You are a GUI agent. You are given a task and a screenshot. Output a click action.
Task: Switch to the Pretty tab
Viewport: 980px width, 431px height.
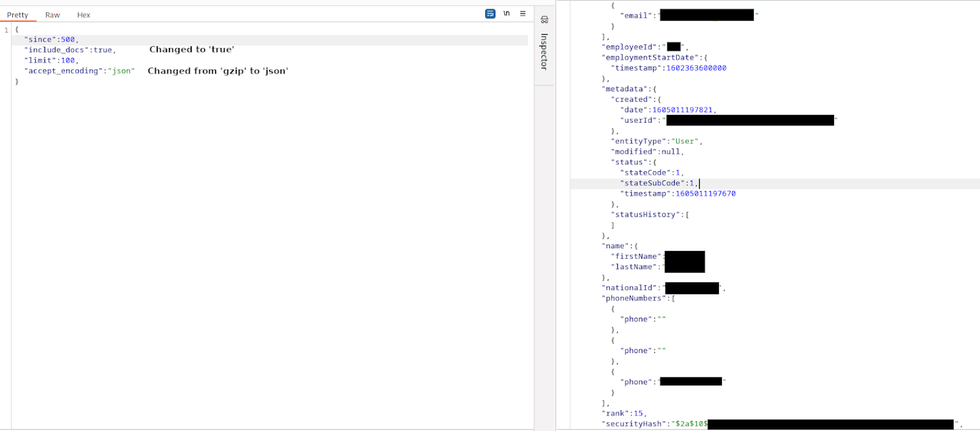click(x=18, y=15)
